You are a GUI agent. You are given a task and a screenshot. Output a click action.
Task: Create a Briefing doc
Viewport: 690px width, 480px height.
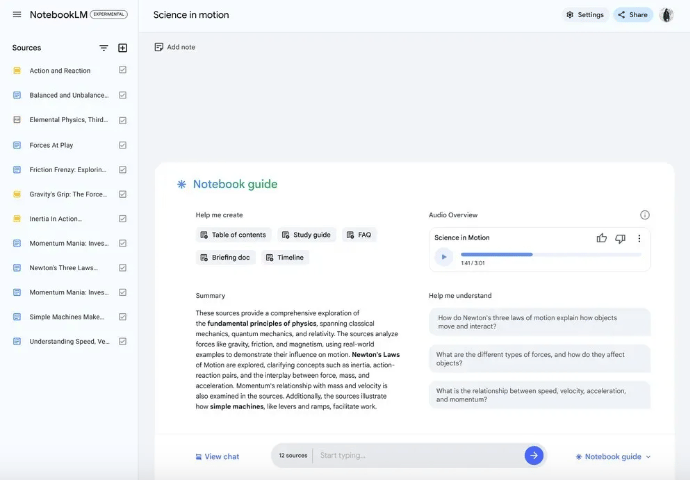coord(225,257)
